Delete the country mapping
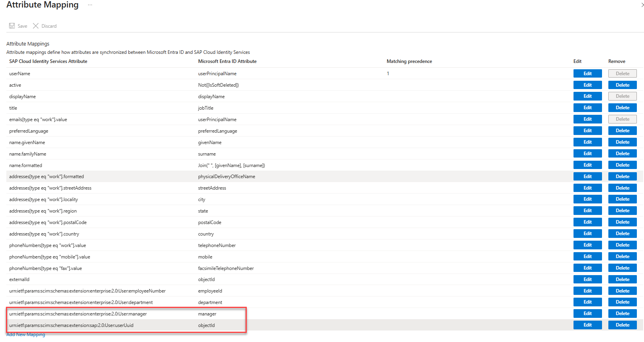 [x=622, y=234]
